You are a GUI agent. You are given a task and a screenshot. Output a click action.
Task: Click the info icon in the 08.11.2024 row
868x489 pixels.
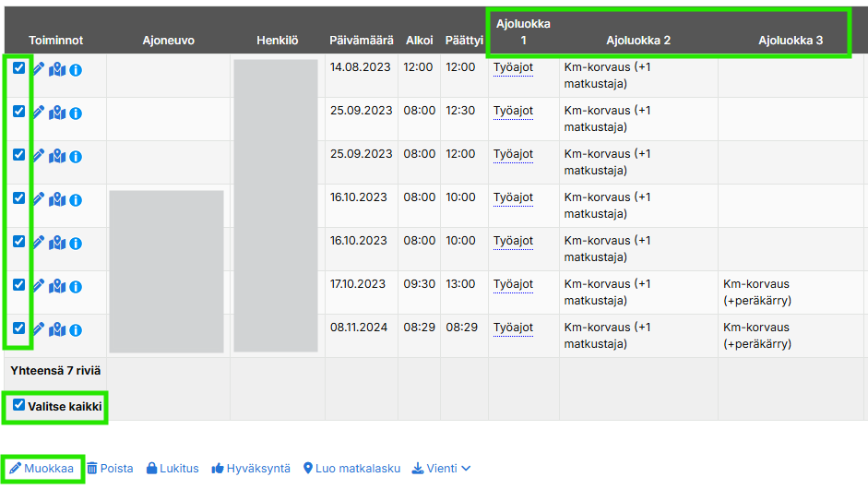76,328
